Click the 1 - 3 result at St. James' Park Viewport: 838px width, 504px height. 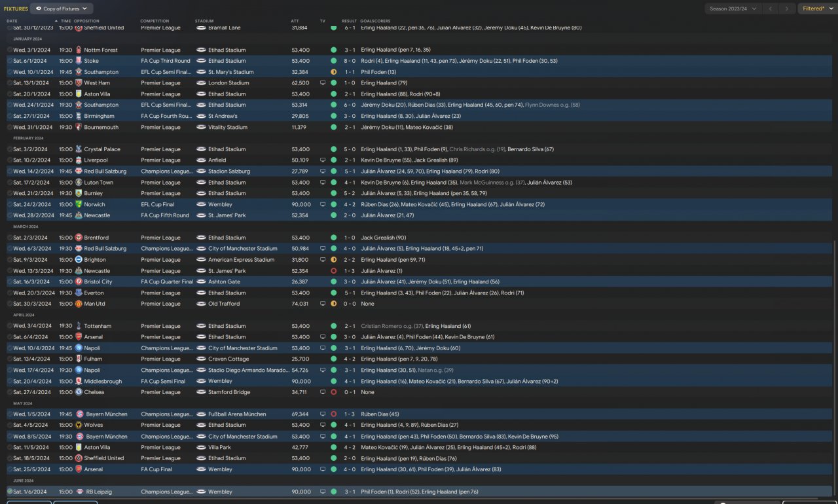click(350, 271)
